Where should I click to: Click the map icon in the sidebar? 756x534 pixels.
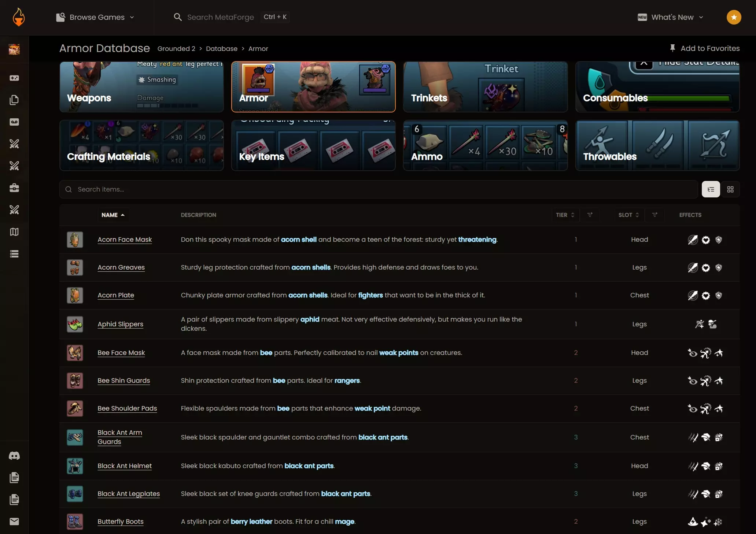coord(14,232)
